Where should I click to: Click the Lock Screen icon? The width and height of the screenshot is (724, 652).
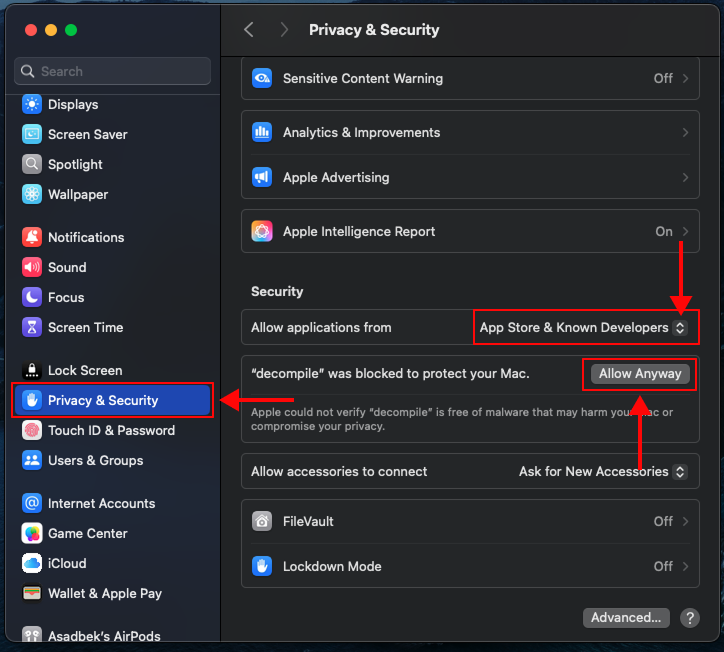[32, 370]
